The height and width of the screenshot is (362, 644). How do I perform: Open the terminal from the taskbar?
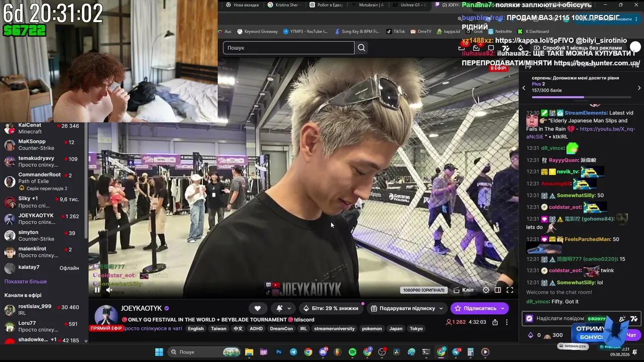[426, 352]
